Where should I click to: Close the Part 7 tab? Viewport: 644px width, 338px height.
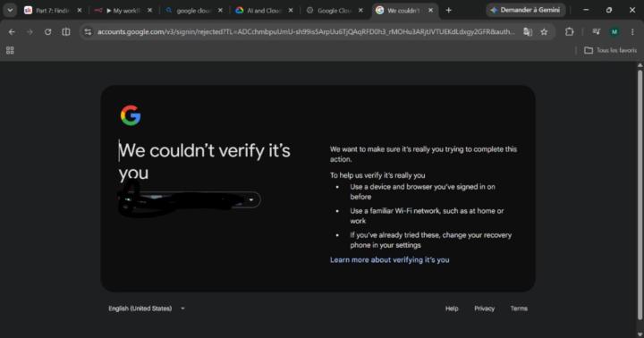pyautogui.click(x=80, y=10)
